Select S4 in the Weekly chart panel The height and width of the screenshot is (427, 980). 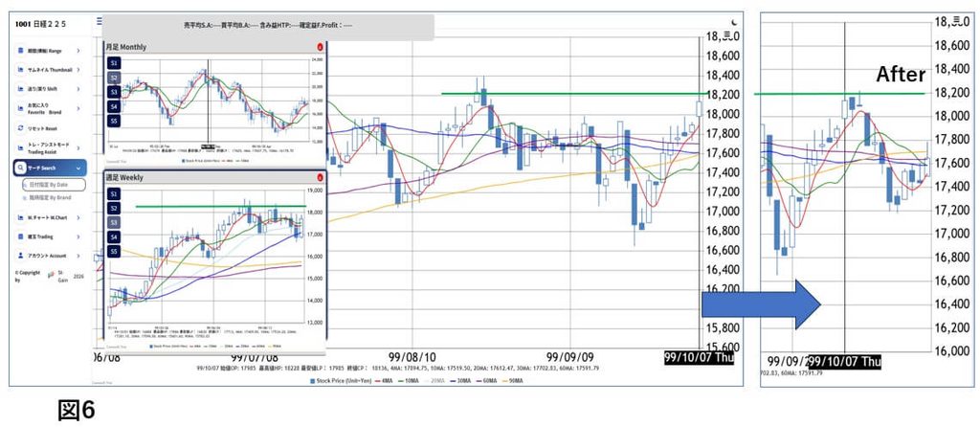click(x=114, y=236)
